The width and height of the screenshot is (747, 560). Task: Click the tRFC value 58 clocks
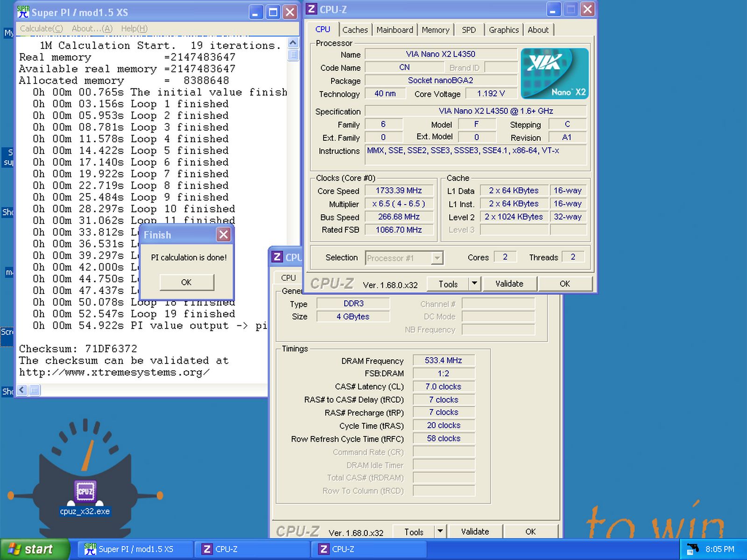tap(444, 439)
